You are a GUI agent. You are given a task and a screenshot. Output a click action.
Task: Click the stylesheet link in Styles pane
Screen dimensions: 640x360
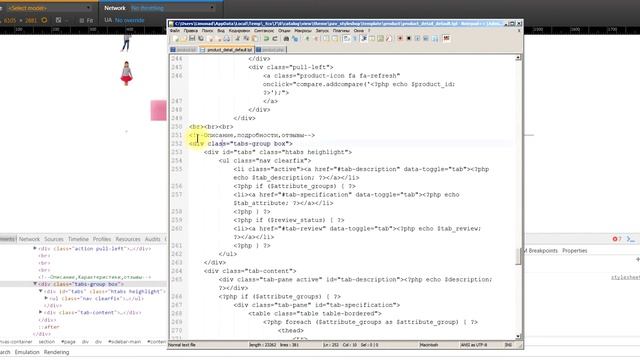(625, 277)
